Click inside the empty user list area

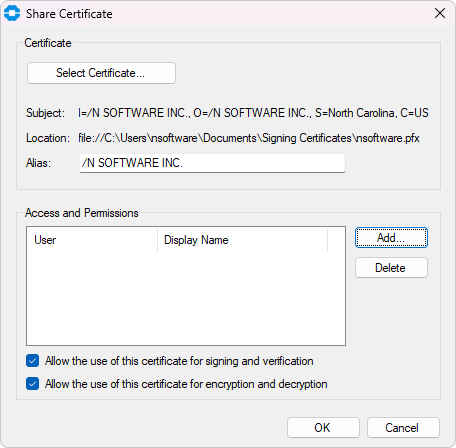pos(186,298)
